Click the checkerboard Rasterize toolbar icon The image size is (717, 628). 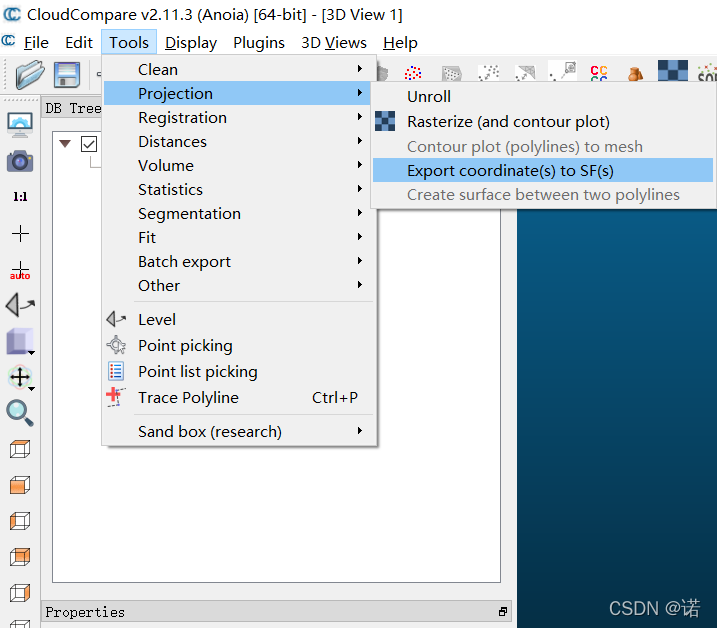(673, 71)
